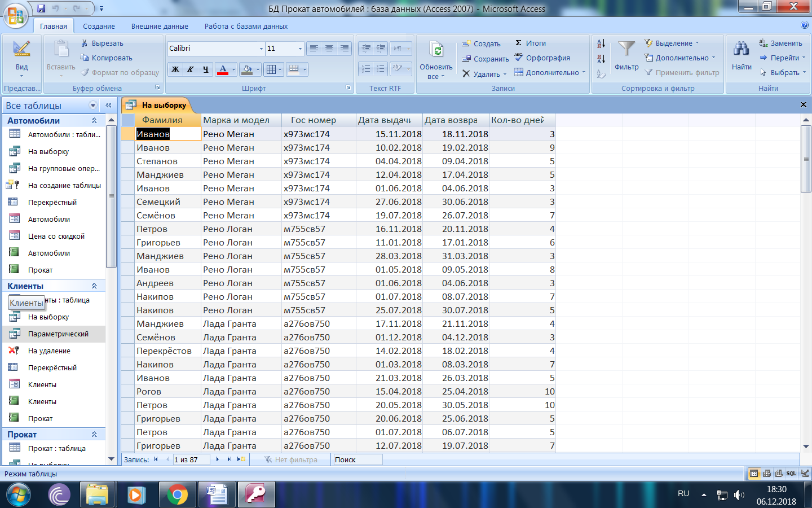Viewport: 812px width, 508px height.
Task: Collapse the Автомобили group
Action: pos(95,120)
